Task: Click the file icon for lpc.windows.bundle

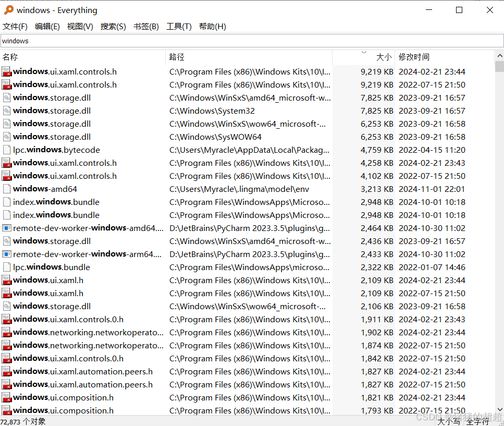Action: pos(6,267)
